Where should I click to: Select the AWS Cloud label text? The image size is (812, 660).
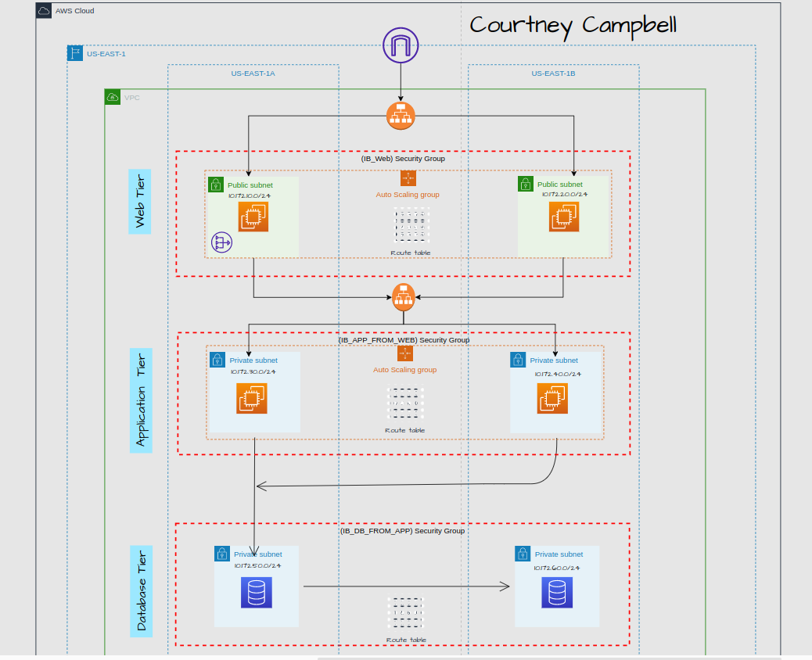74,10
